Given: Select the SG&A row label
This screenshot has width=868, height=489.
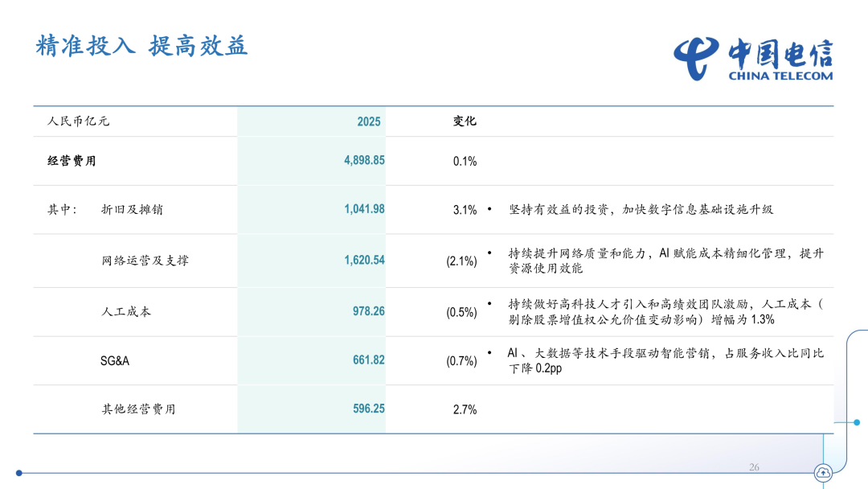Looking at the screenshot, I should coord(115,361).
